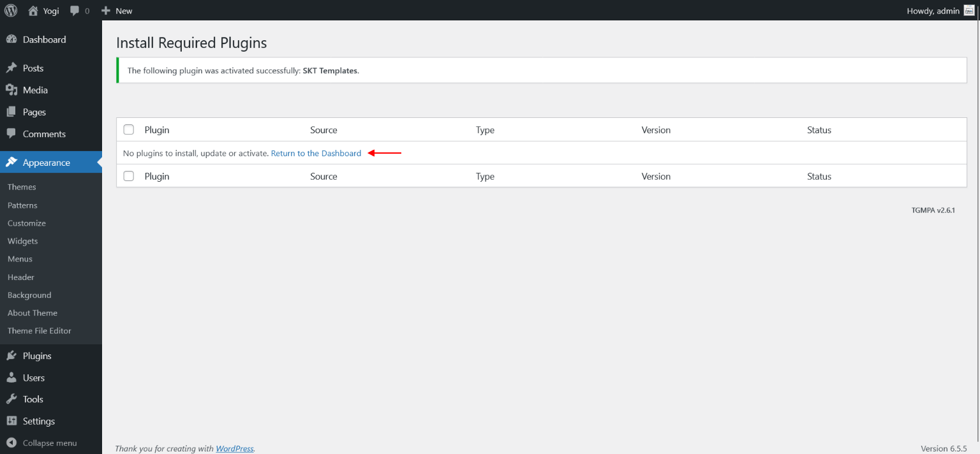The height and width of the screenshot is (454, 980).
Task: Click the bottom Status column label
Action: [819, 176]
